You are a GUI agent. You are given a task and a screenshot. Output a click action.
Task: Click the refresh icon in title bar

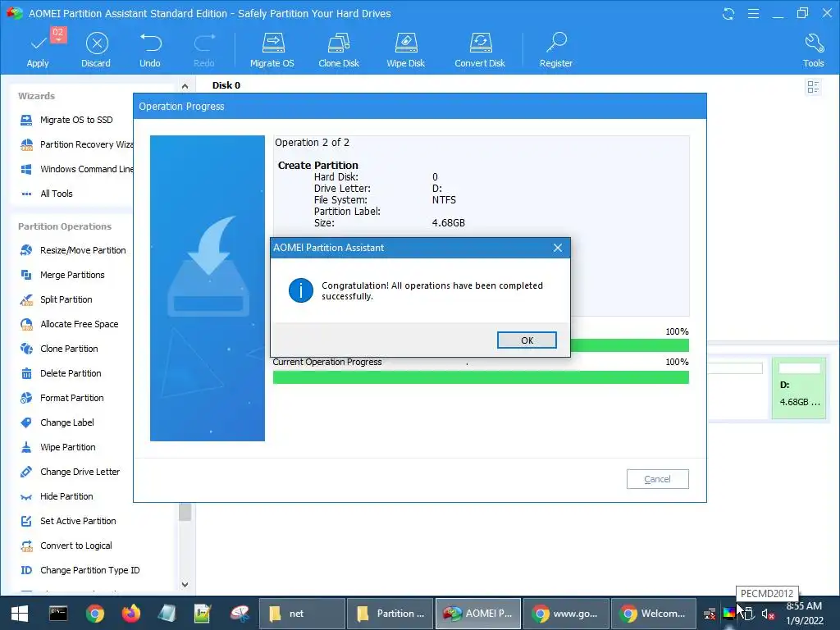pos(728,13)
